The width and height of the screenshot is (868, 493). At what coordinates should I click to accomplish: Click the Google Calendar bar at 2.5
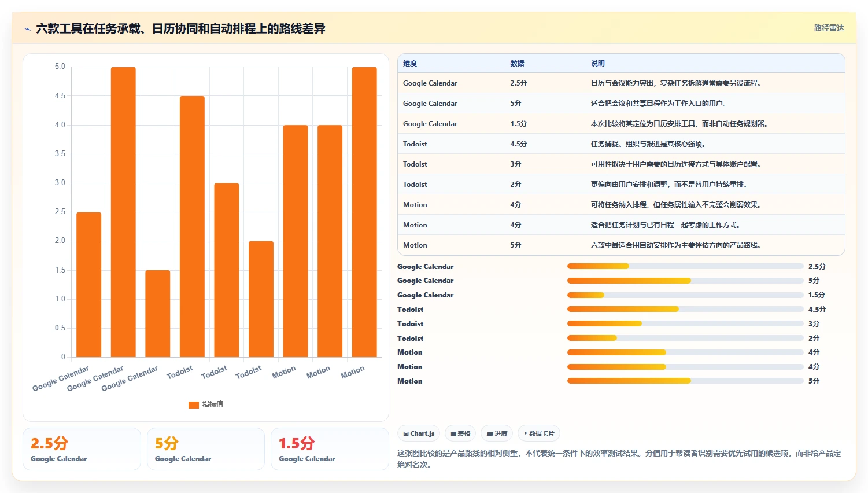pyautogui.click(x=89, y=285)
